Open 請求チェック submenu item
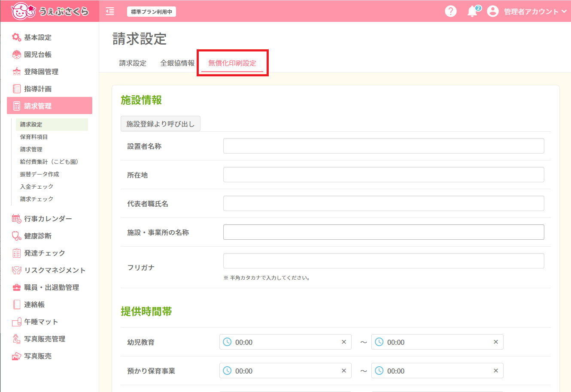The height and width of the screenshot is (392, 571). 36,199
